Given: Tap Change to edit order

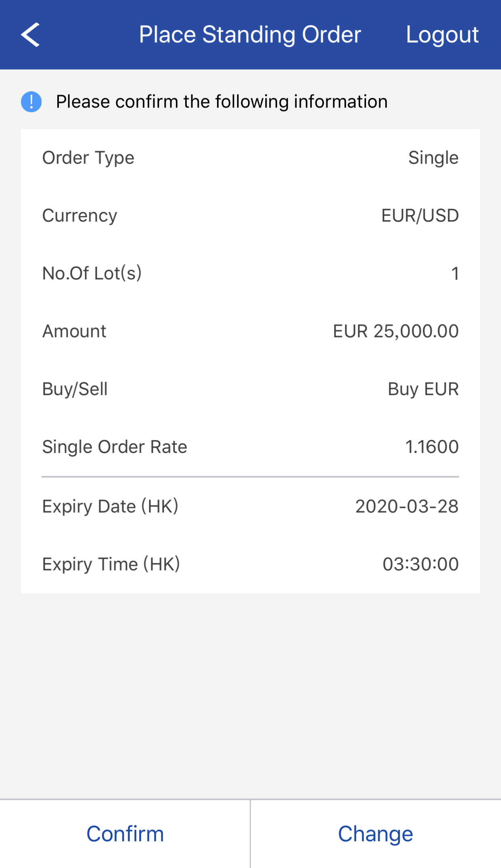Looking at the screenshot, I should [375, 834].
